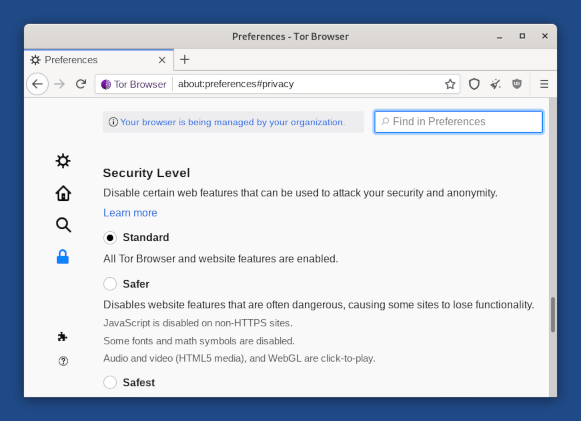Viewport: 581px width, 421px height.
Task: Open a new tab with plus
Action: (x=185, y=60)
